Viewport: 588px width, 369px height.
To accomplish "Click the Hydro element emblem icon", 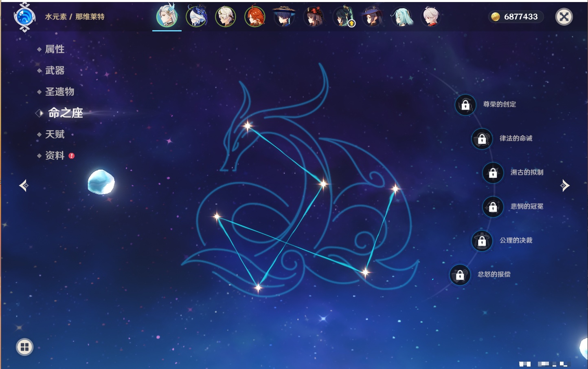I will point(24,17).
